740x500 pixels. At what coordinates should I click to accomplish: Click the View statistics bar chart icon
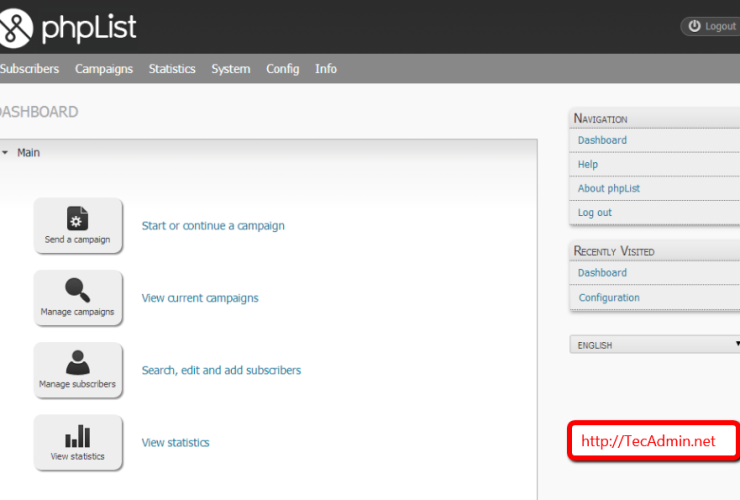point(78,436)
